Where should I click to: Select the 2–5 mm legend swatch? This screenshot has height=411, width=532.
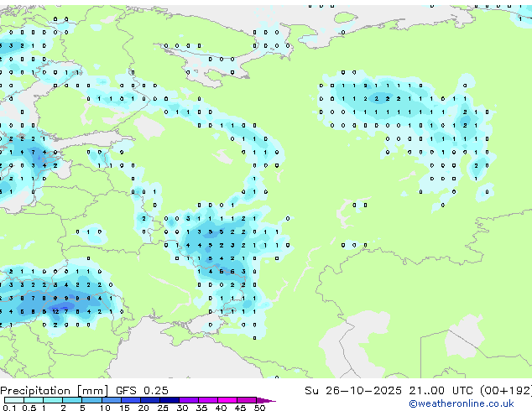coord(72,400)
